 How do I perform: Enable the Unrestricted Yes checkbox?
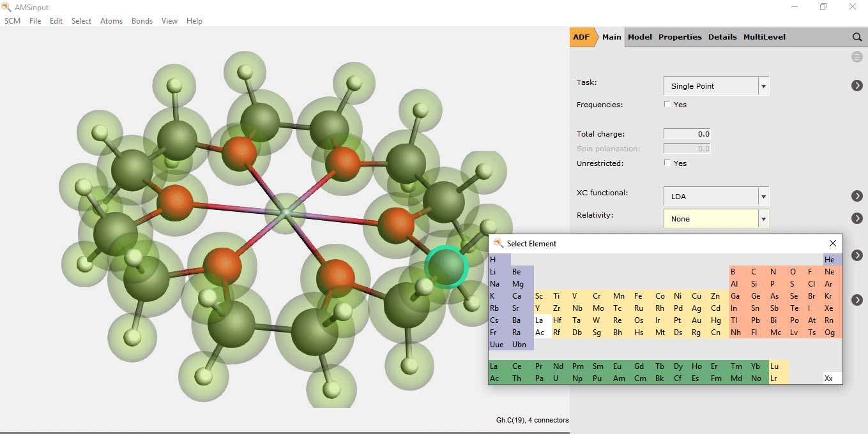pos(667,163)
